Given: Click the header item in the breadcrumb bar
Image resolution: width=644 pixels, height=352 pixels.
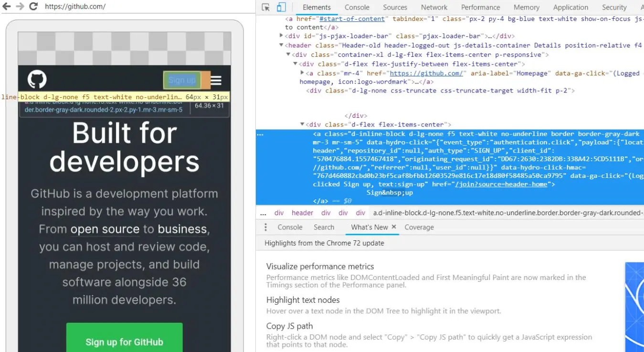Looking at the screenshot, I should (x=302, y=213).
